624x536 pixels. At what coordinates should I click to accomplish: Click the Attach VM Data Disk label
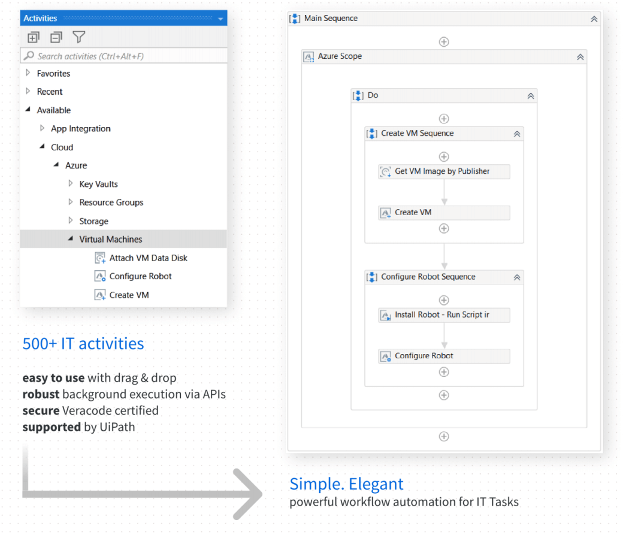[148, 258]
